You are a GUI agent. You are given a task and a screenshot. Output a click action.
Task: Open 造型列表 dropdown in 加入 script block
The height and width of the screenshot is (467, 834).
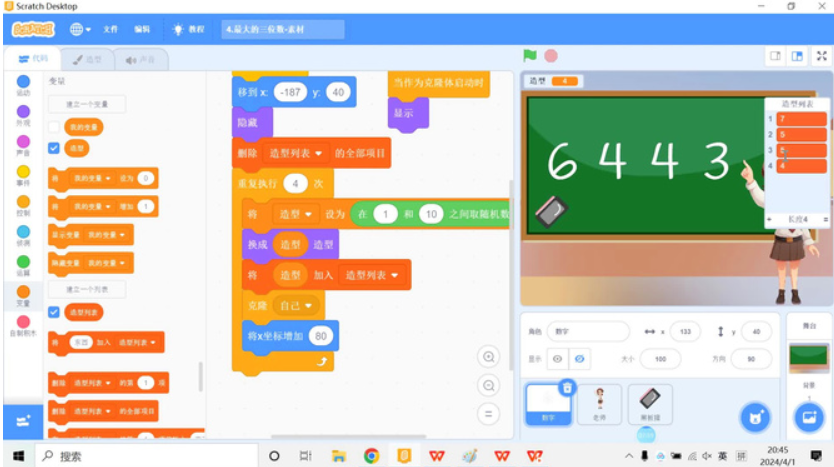(x=371, y=275)
